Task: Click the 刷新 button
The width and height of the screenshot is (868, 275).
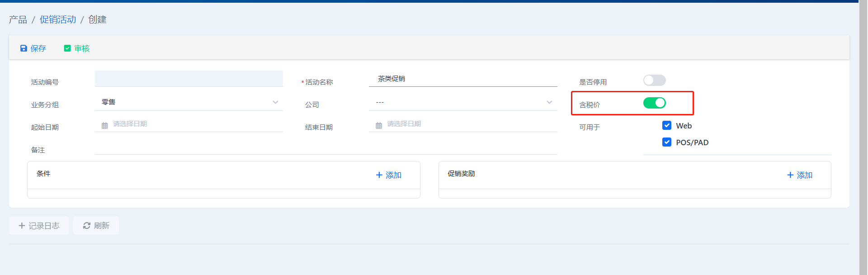Action: (x=96, y=226)
